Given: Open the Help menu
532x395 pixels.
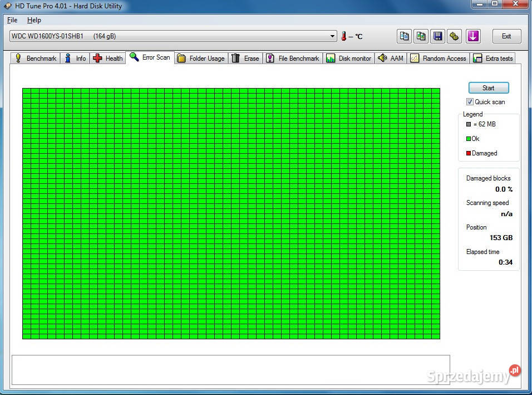Looking at the screenshot, I should coord(34,20).
